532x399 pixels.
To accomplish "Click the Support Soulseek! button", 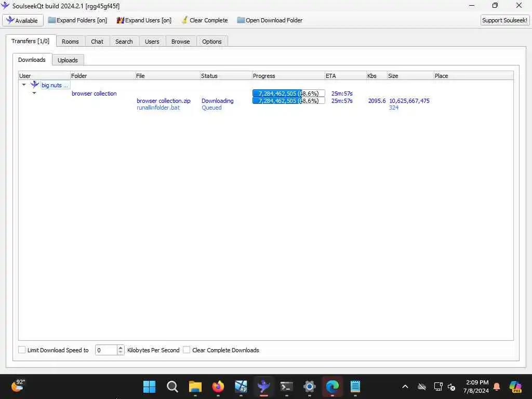I will point(504,20).
